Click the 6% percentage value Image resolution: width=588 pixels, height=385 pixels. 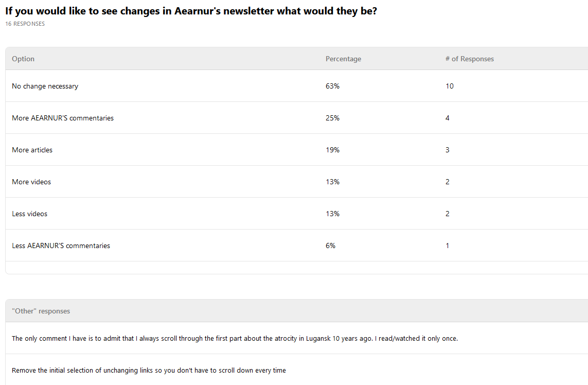click(330, 246)
